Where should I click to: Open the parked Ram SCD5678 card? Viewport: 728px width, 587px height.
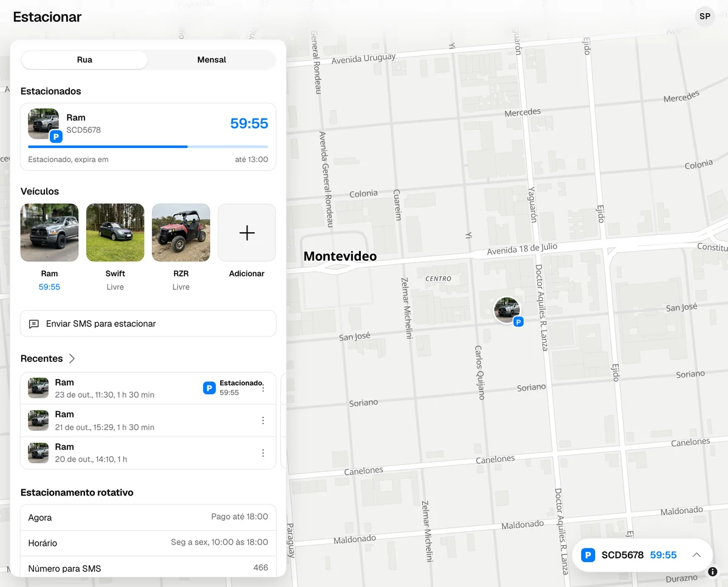pos(148,136)
